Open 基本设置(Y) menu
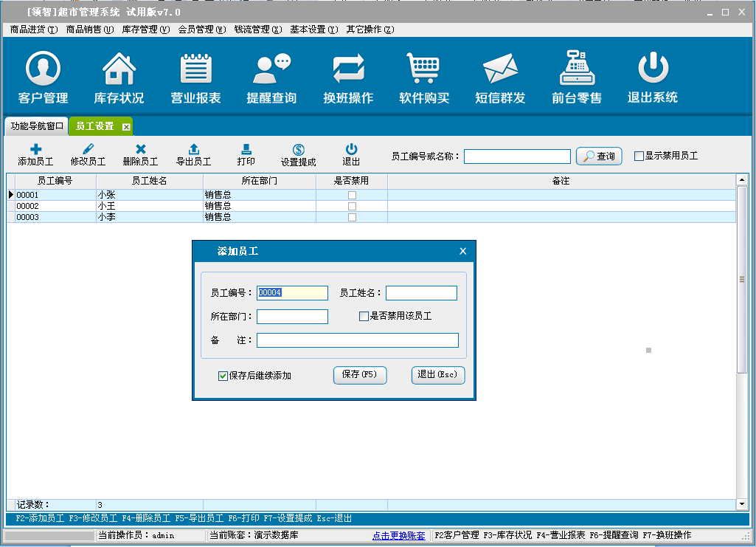 tap(314, 30)
